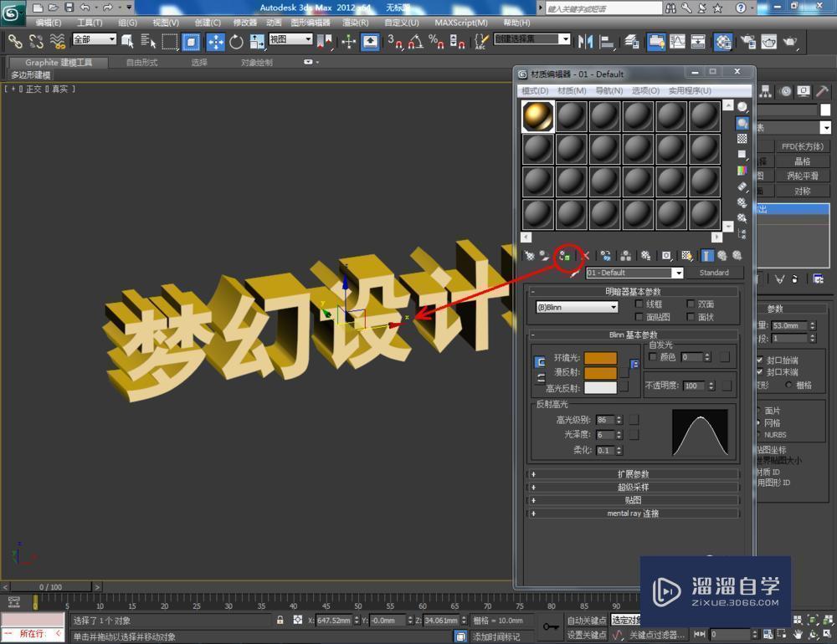This screenshot has width=837, height=644.
Task: Expand the 贴图 (maps) rollout
Action: 632,499
